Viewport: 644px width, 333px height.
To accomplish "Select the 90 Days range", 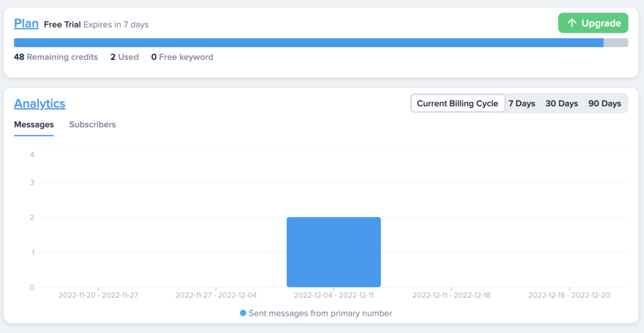I will (605, 103).
